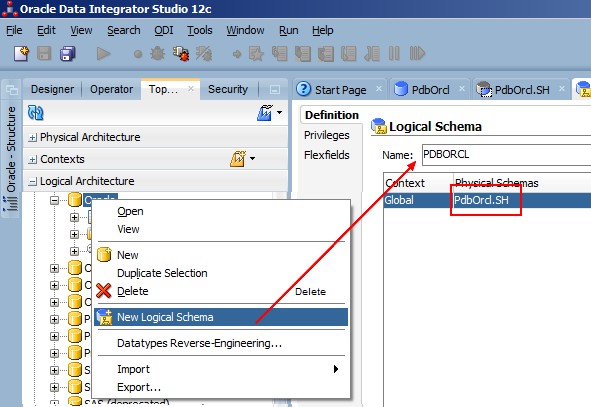Screen dimensions: 591x407
Task: Choose Export... from the context menu
Action: 221,387
